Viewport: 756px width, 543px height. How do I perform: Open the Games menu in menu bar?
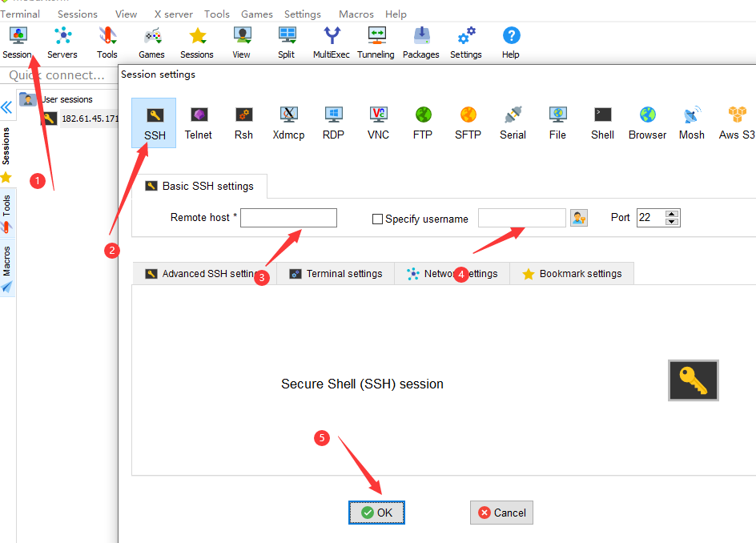pos(257,14)
